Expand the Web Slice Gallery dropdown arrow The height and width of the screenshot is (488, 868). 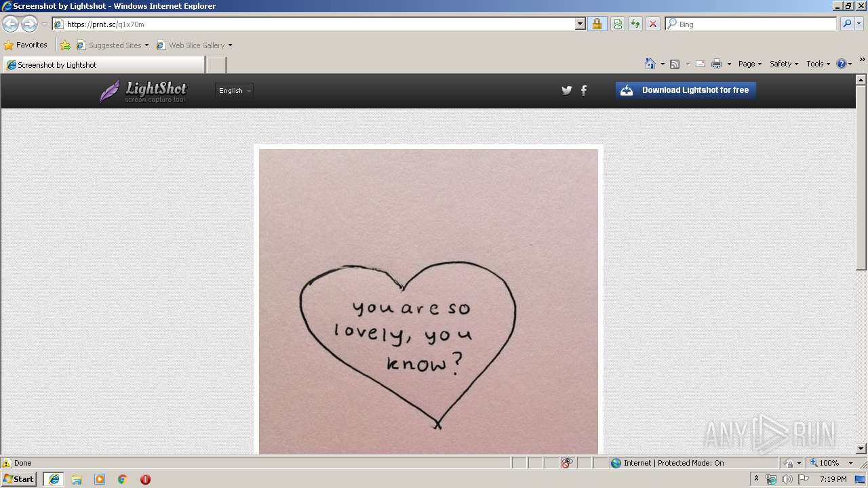tap(230, 45)
